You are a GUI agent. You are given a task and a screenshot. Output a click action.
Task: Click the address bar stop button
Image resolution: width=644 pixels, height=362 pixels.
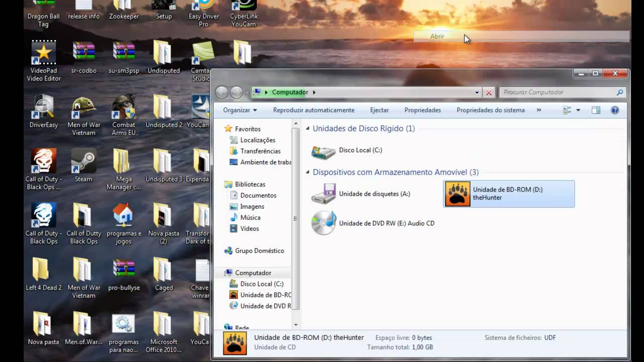click(489, 93)
